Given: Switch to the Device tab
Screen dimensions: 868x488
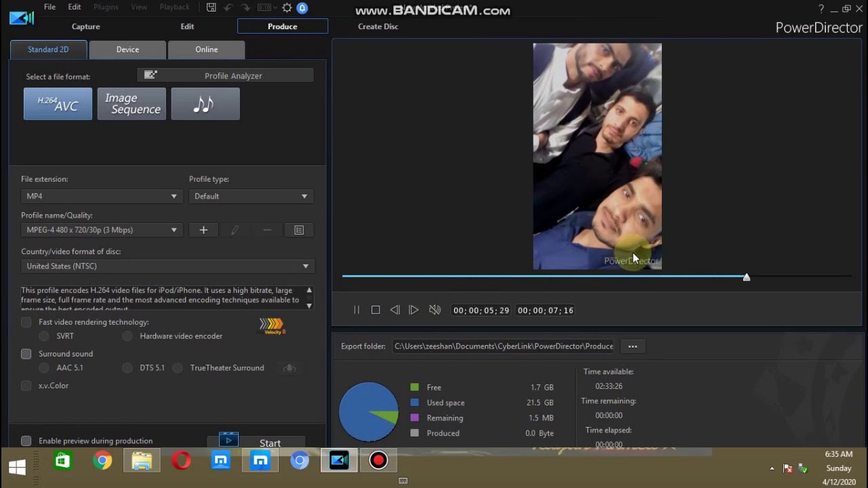Looking at the screenshot, I should (127, 49).
